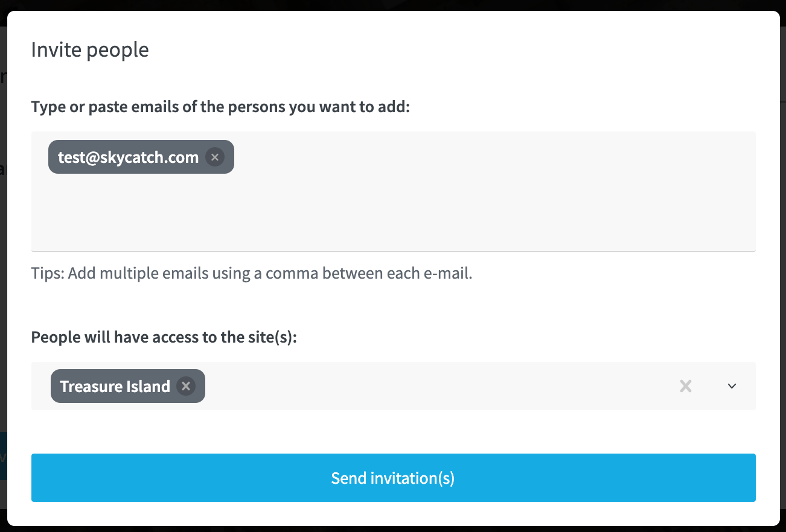Image resolution: width=786 pixels, height=532 pixels.
Task: Select the test@skycatch.com email chip text
Action: (128, 157)
